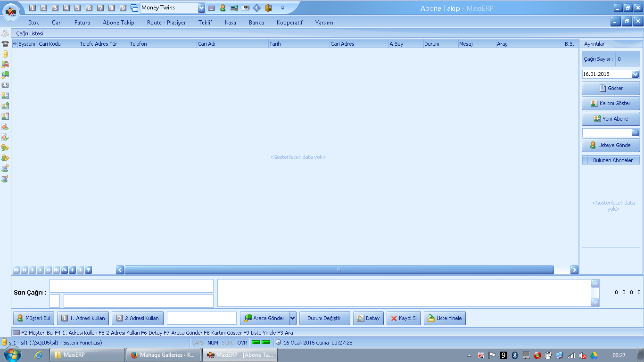
Task: Click the Müşteri Bul button
Action: [x=34, y=318]
